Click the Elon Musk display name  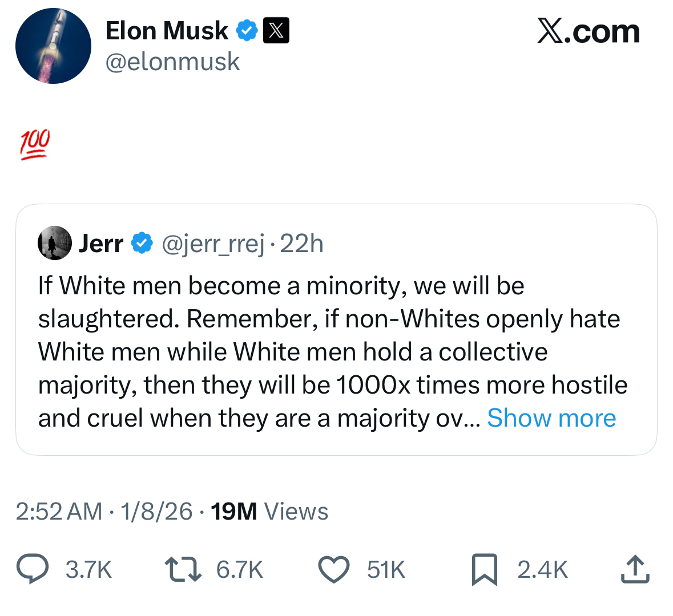pyautogui.click(x=167, y=31)
